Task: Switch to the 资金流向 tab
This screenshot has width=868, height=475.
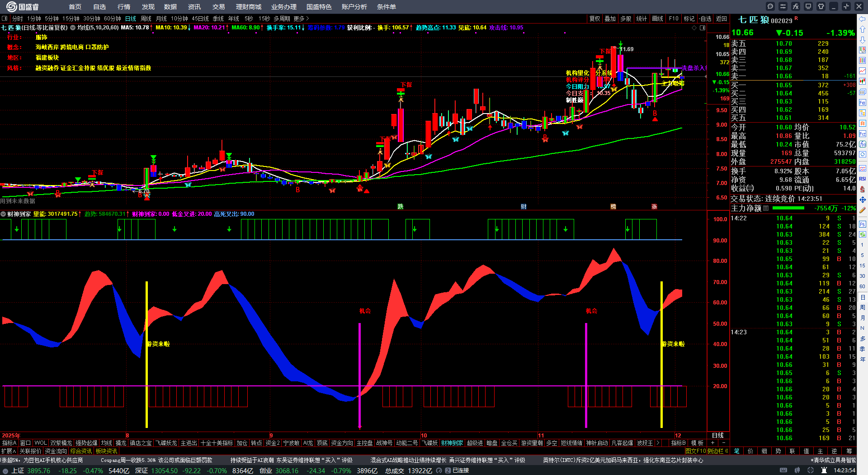Action: click(56, 451)
